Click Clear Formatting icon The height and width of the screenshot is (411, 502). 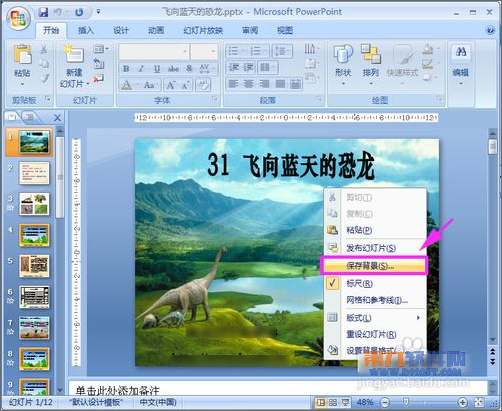pyautogui.click(x=203, y=85)
